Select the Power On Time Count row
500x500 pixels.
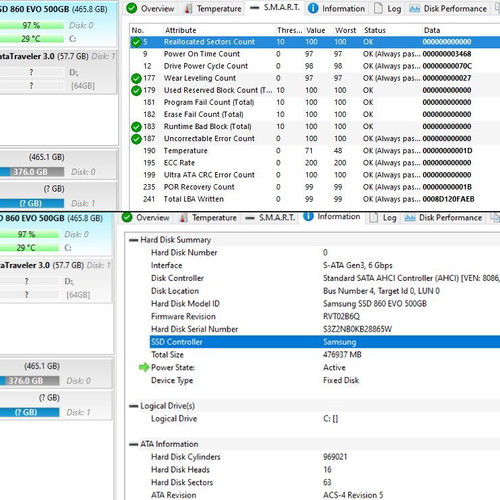pos(315,54)
